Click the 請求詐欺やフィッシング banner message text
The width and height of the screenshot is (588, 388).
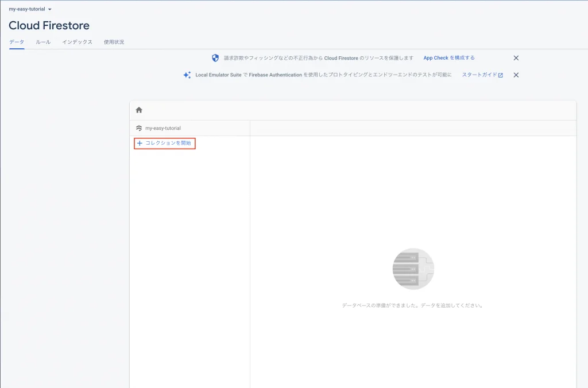318,58
